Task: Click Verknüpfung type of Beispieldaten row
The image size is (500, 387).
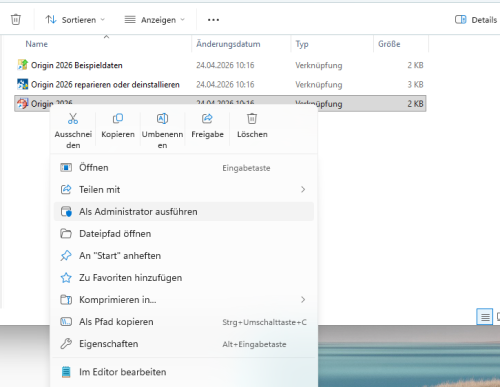Action: click(x=319, y=65)
